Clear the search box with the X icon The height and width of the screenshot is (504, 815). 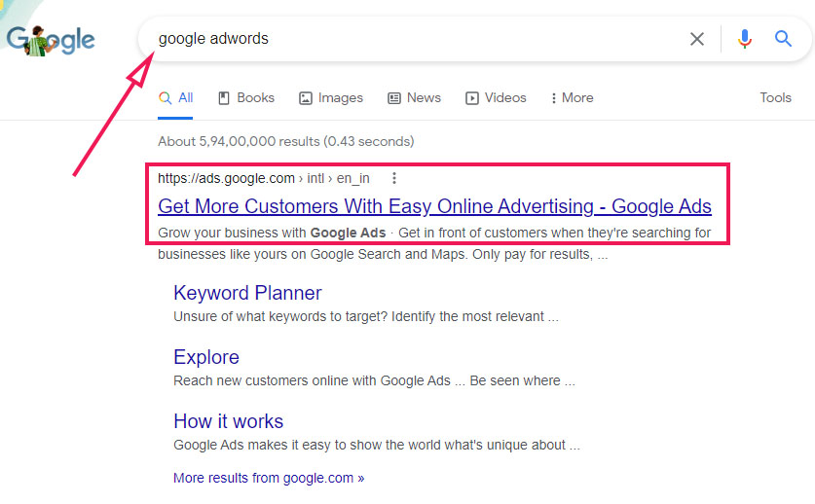696,39
